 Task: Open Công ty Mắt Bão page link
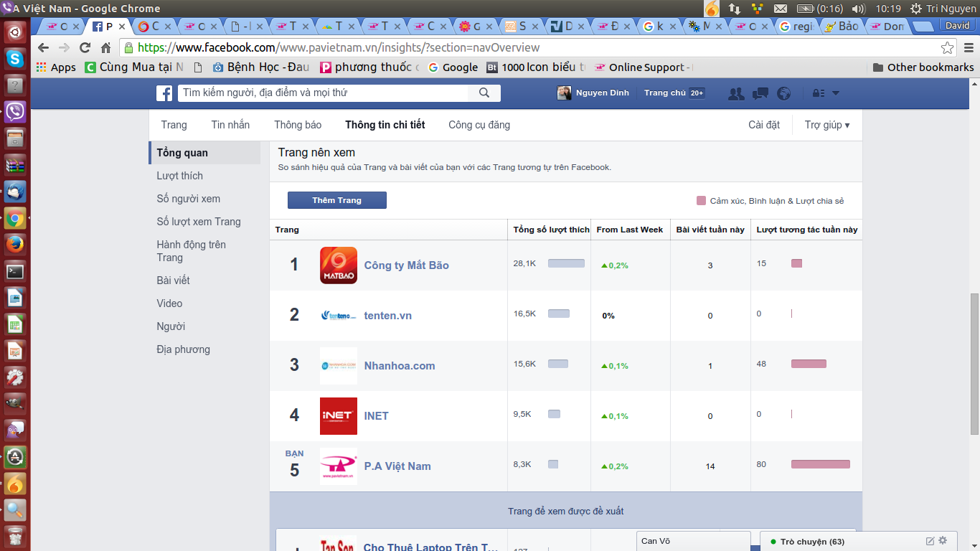pyautogui.click(x=407, y=265)
